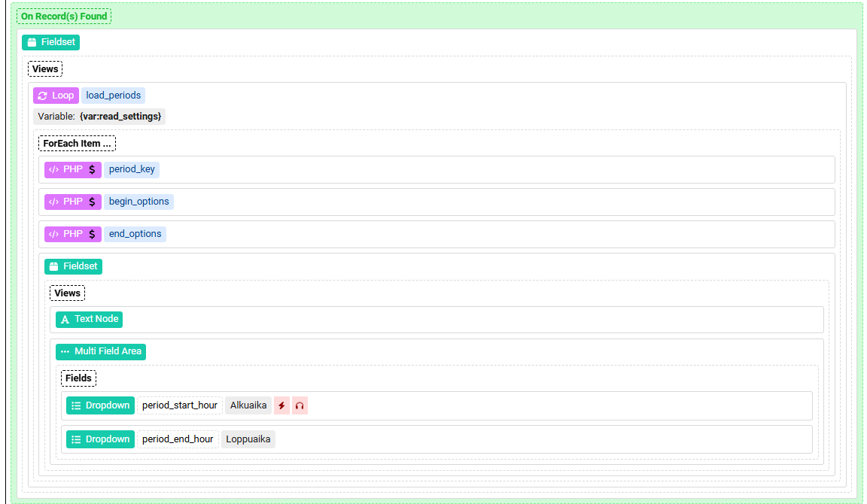Select the Text Node block
Viewport: 867px width, 504px height.
tap(89, 319)
